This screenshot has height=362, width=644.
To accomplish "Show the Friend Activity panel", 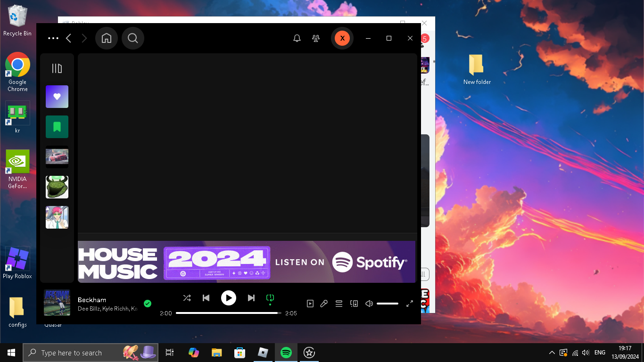I will [x=316, y=38].
